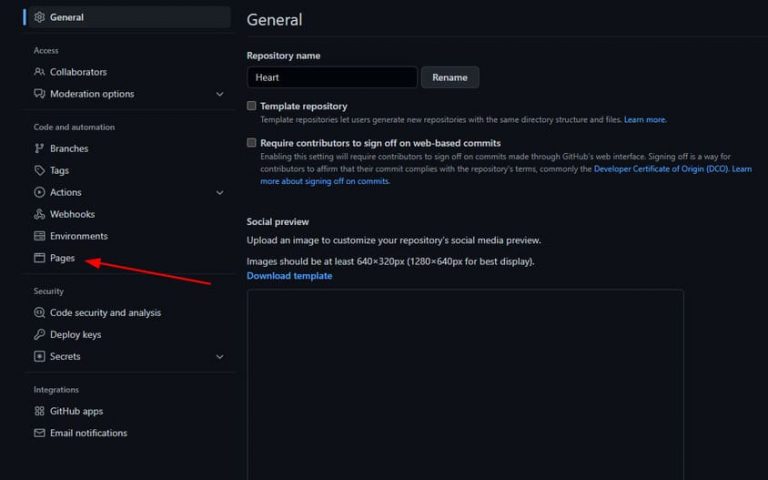Click the Environments icon
768x480 pixels.
[x=40, y=236]
